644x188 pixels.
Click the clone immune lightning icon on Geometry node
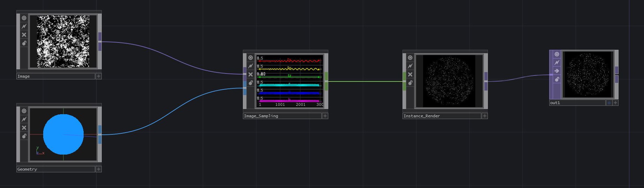(x=24, y=119)
